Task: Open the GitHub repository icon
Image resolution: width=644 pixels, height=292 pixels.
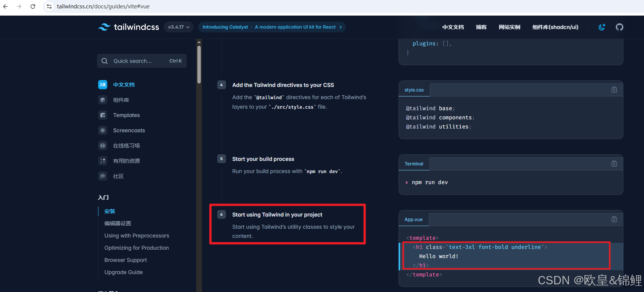Action: [x=620, y=27]
